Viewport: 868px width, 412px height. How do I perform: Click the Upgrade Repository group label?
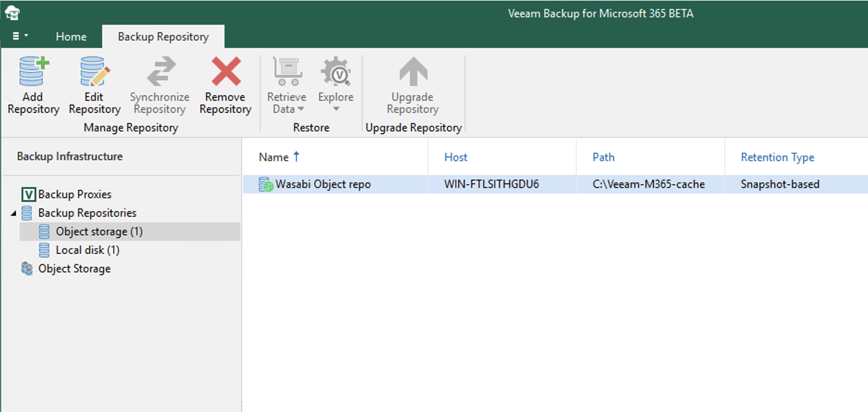point(414,128)
